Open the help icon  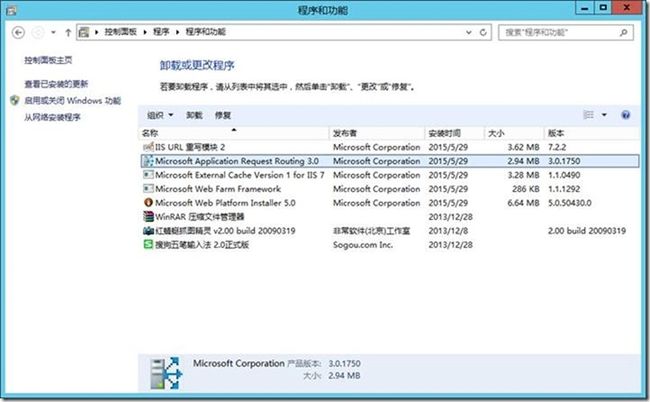pyautogui.click(x=626, y=115)
